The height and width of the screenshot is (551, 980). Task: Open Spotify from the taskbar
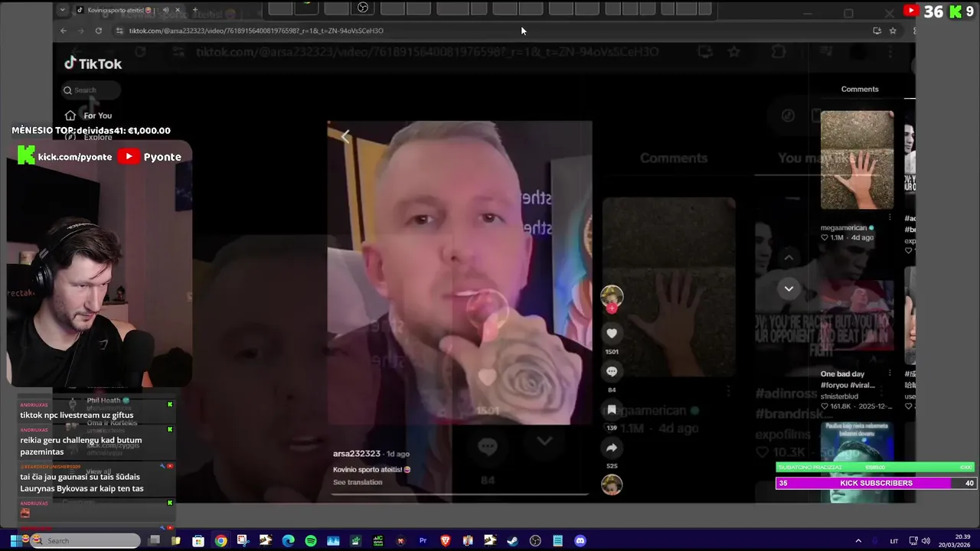coord(310,540)
